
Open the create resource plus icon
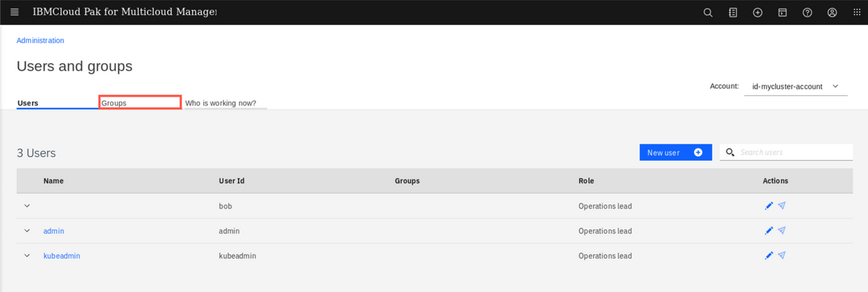(758, 13)
